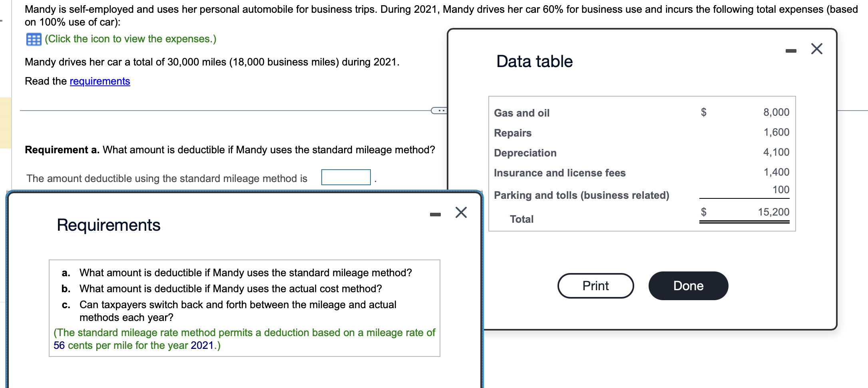Click the standard mileage deduction input field
Screen dimensions: 868x388
346,177
